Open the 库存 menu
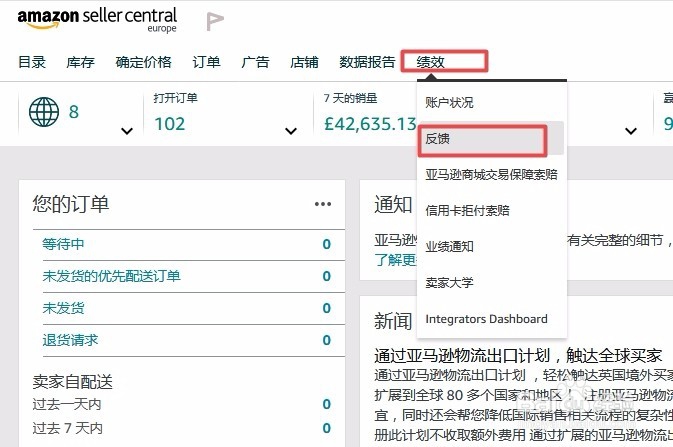The image size is (673, 447). click(x=80, y=62)
